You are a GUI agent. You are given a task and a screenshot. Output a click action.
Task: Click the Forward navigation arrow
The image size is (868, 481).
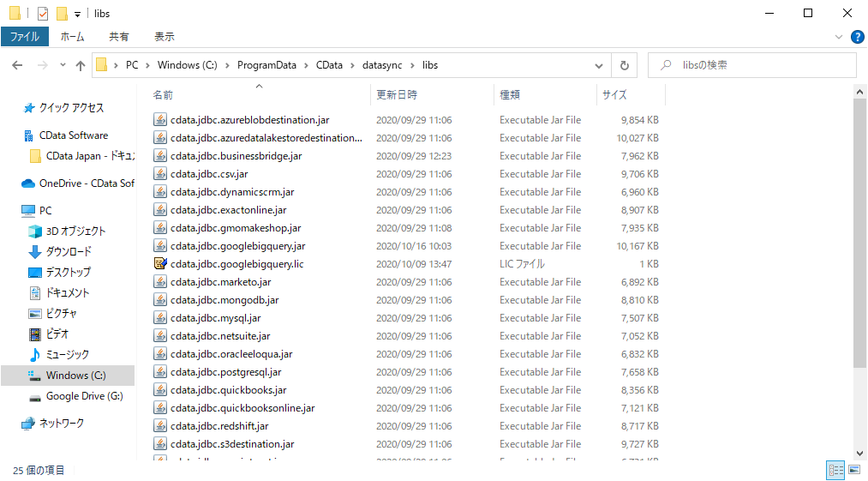click(43, 65)
